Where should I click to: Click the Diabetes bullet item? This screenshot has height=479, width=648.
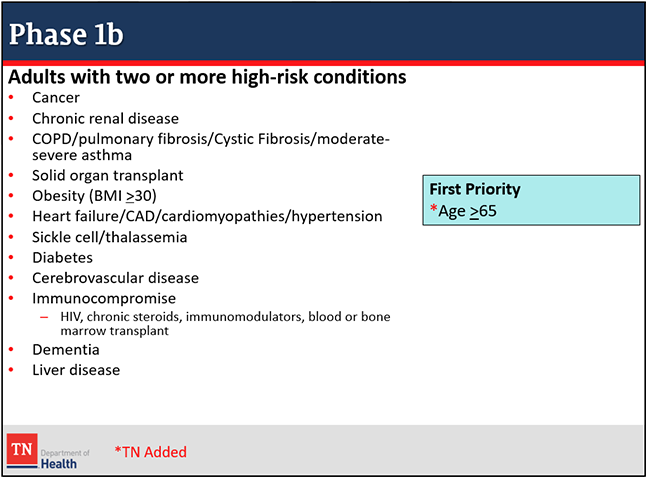pos(62,257)
